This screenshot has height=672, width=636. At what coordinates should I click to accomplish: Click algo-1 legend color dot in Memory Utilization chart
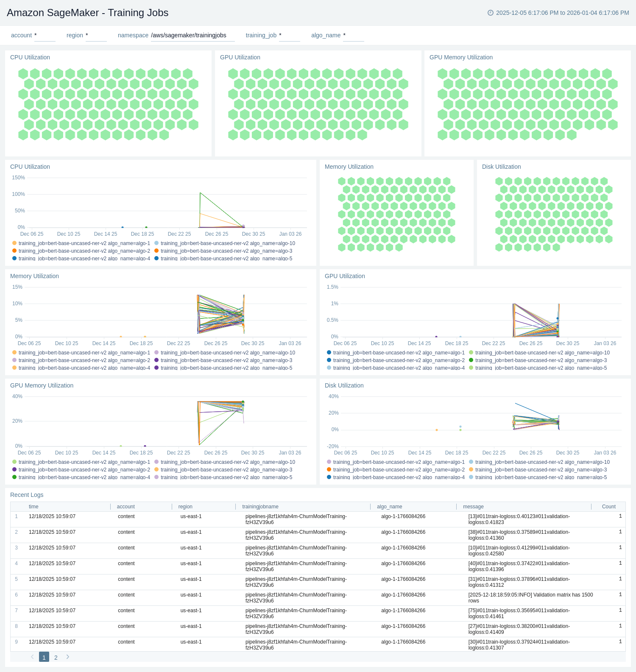tap(14, 353)
